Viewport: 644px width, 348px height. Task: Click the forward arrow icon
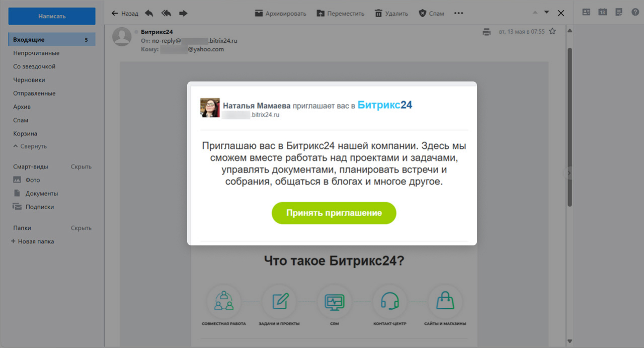point(183,13)
